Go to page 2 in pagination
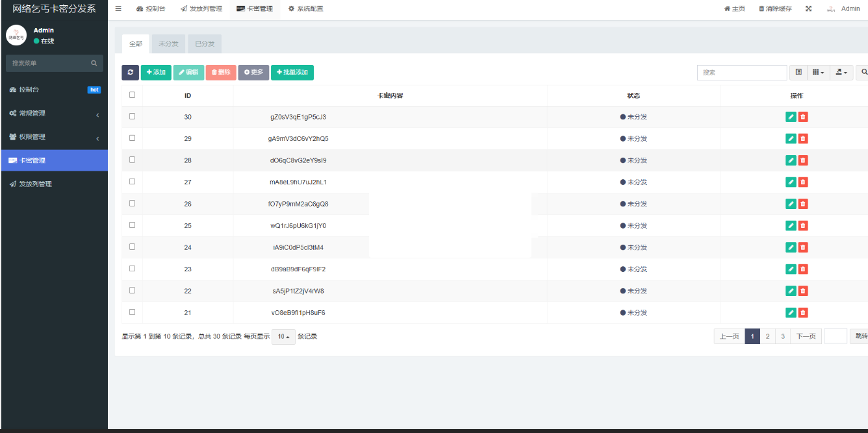868x433 pixels. coord(767,336)
